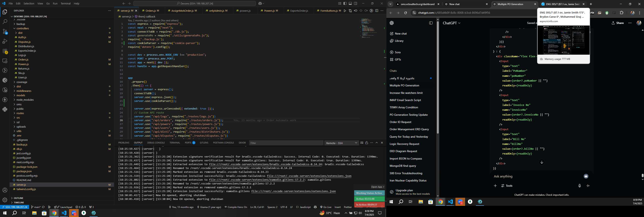
Task: Switch to Orders.js editor tab
Action: 151,11
